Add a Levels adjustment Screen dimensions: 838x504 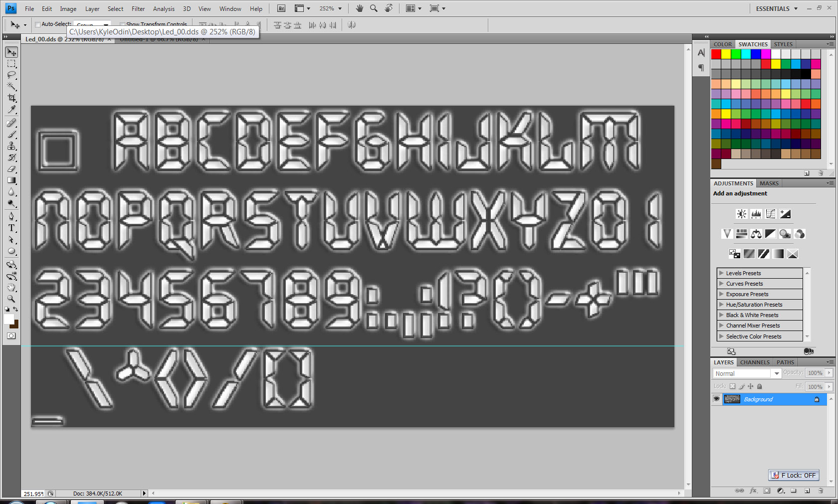(756, 214)
